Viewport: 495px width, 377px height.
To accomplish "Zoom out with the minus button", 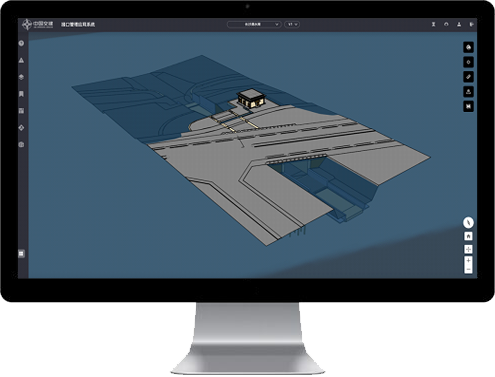I will point(468,269).
